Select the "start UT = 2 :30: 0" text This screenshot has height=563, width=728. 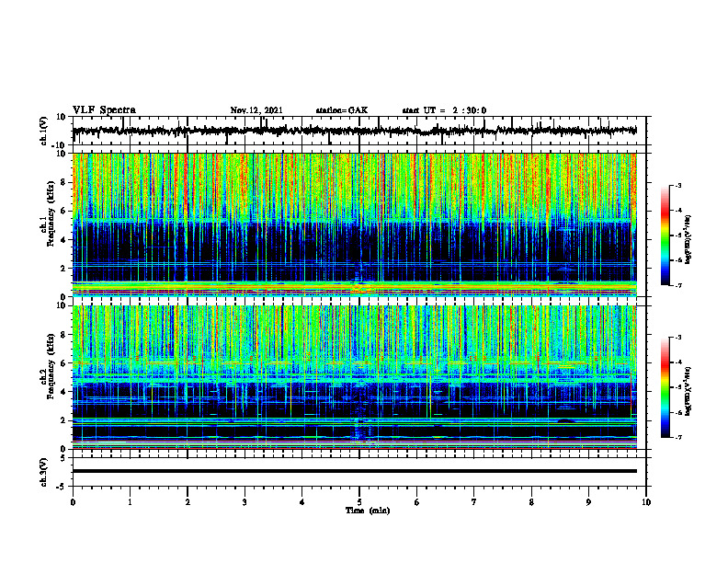pyautogui.click(x=444, y=110)
